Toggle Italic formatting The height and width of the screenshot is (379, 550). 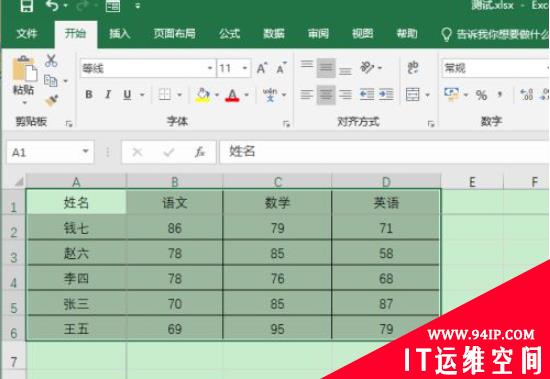click(x=108, y=94)
